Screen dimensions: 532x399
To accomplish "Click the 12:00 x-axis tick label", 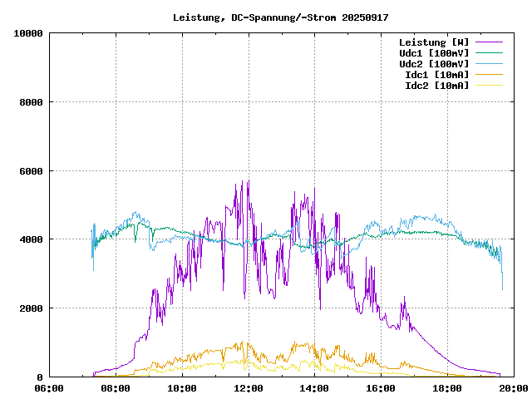I will [x=249, y=388].
